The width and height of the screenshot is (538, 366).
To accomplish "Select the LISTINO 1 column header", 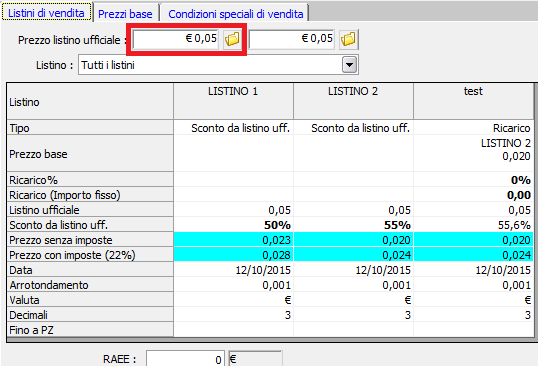I will click(233, 102).
